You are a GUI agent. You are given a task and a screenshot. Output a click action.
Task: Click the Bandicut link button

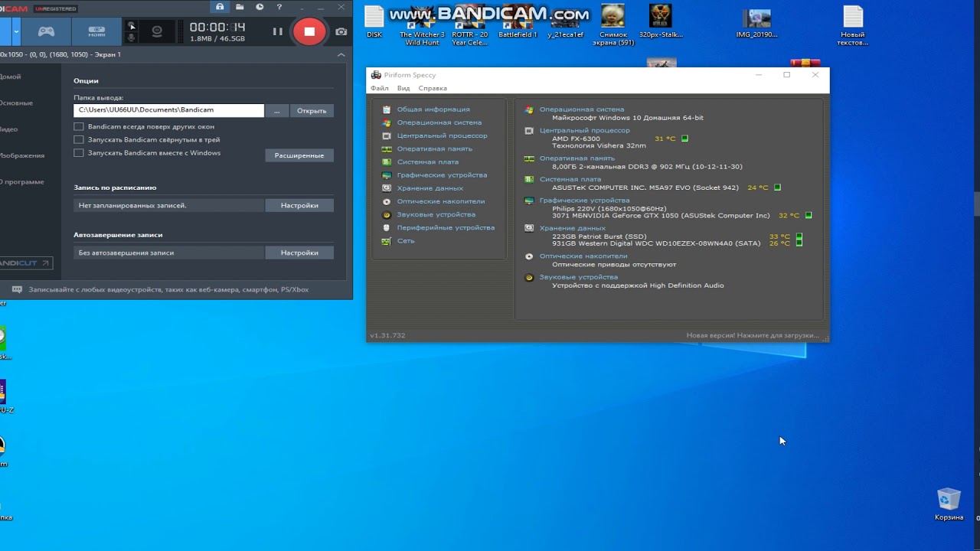[25, 263]
